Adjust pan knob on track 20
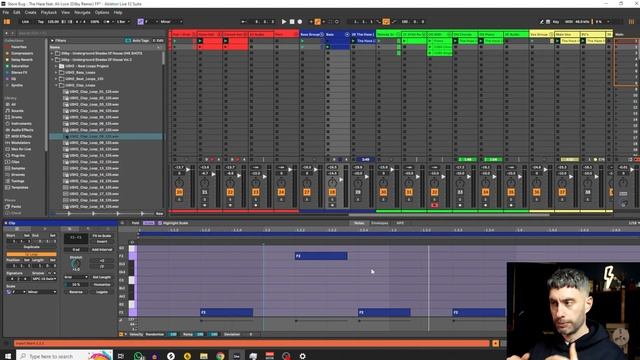640x360 pixels. tap(179, 183)
